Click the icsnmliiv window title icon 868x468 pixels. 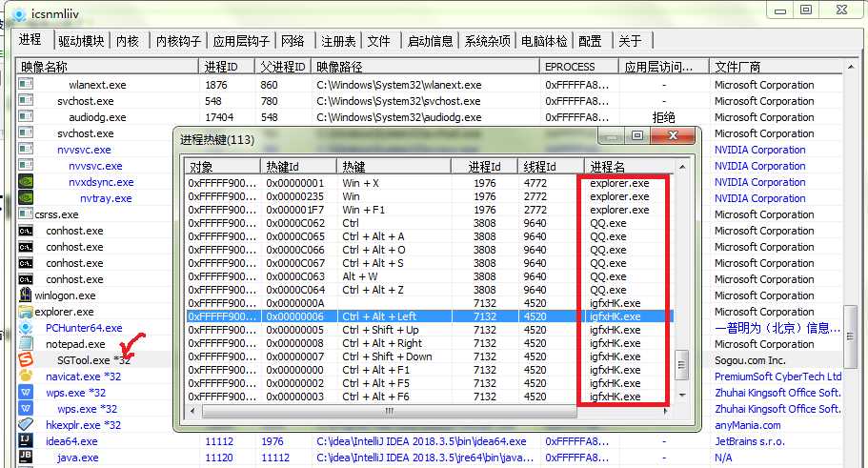[x=19, y=14]
